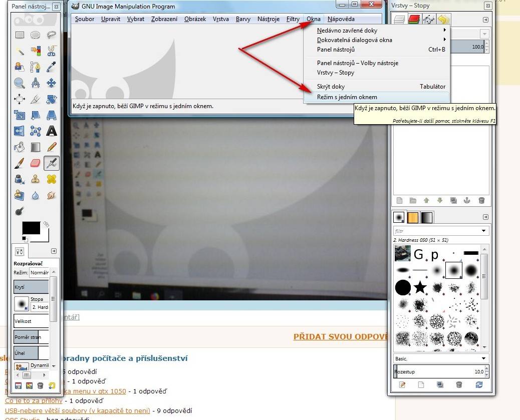This screenshot has width=520, height=420.
Task: Select the Paintbrush tool
Action: pos(20,163)
